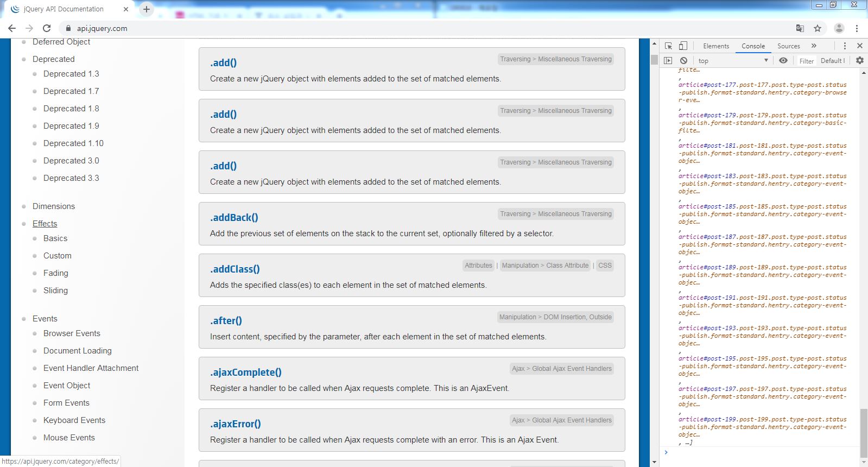868x467 pixels.
Task: Toggle device toolbar in DevTools
Action: (x=683, y=46)
